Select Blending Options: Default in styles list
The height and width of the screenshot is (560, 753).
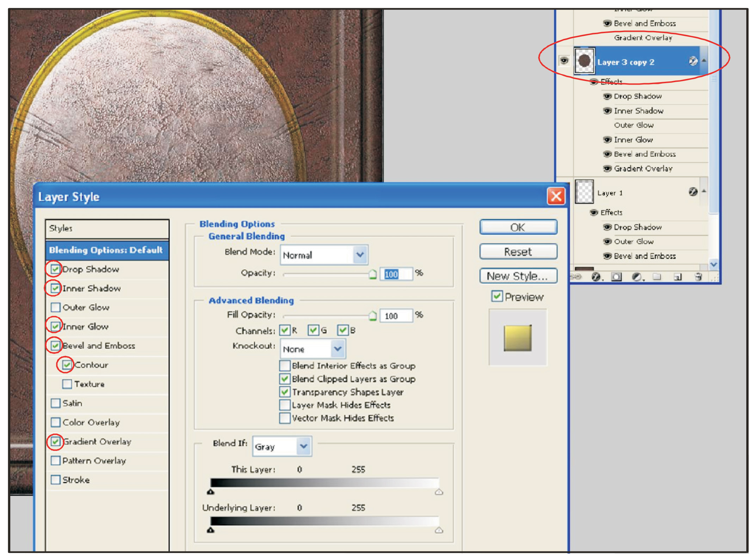pyautogui.click(x=106, y=250)
